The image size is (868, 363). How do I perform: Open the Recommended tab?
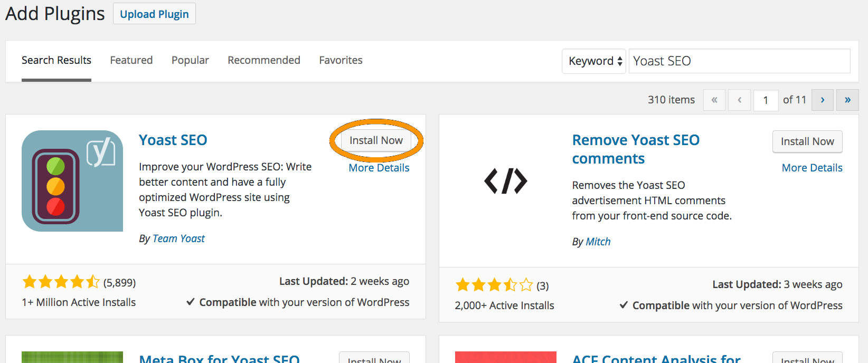tap(264, 60)
